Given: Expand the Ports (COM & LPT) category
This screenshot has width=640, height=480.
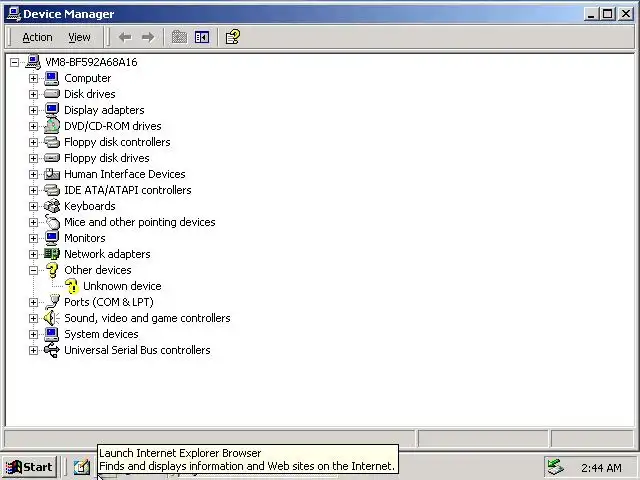Looking at the screenshot, I should (33, 302).
